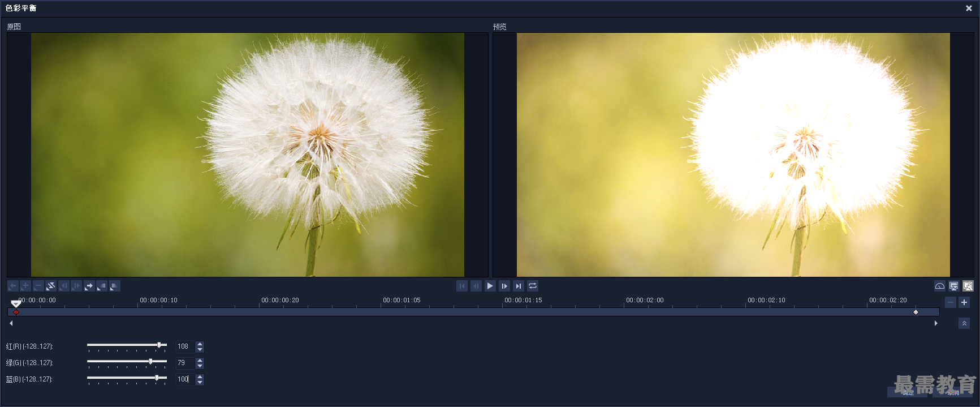Focus the Blue value field showing 100
This screenshot has height=407, width=980.
185,379
